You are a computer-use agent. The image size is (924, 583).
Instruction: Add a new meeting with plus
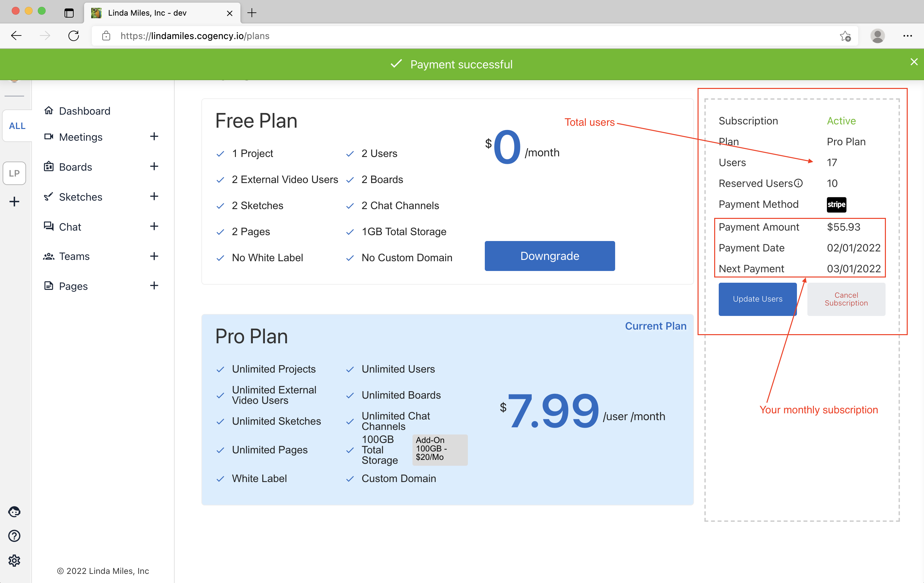coord(154,136)
